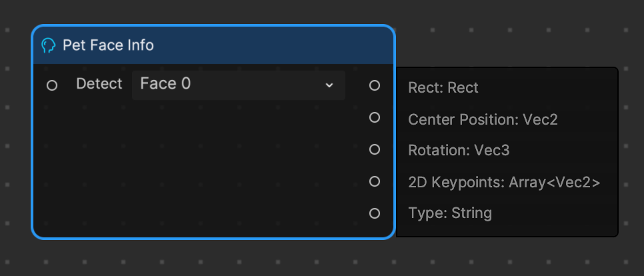Open the Face 0 dropdown
The height and width of the screenshot is (276, 644).
coord(239,85)
